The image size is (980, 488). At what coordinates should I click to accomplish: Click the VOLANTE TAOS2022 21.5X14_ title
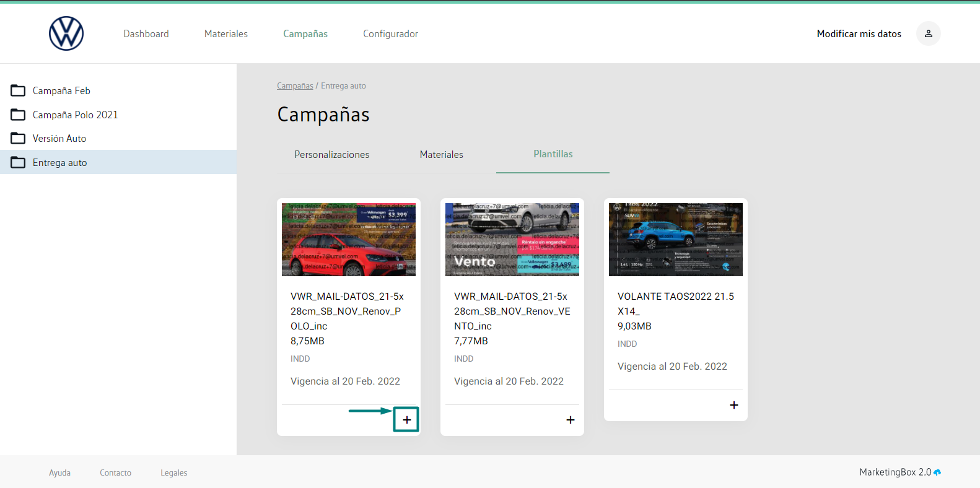[x=675, y=303]
